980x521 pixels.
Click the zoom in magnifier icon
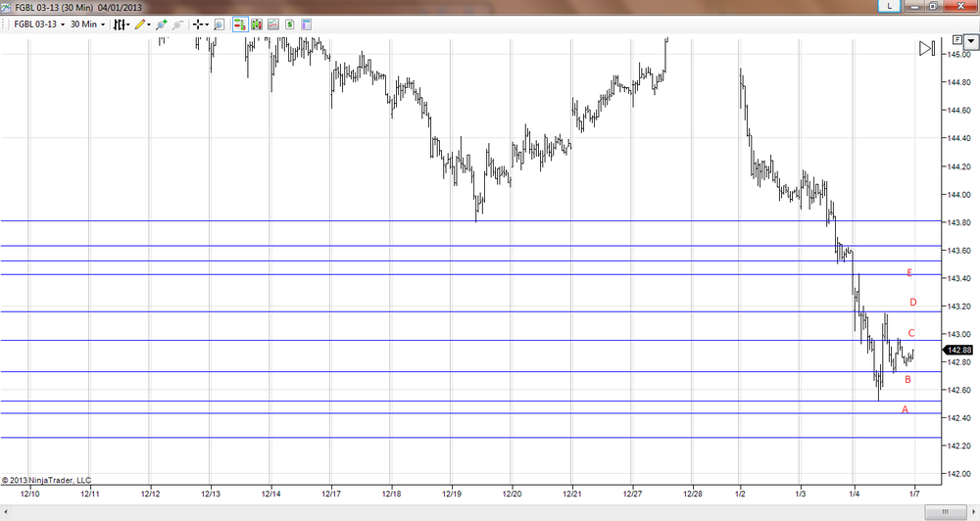click(x=162, y=24)
